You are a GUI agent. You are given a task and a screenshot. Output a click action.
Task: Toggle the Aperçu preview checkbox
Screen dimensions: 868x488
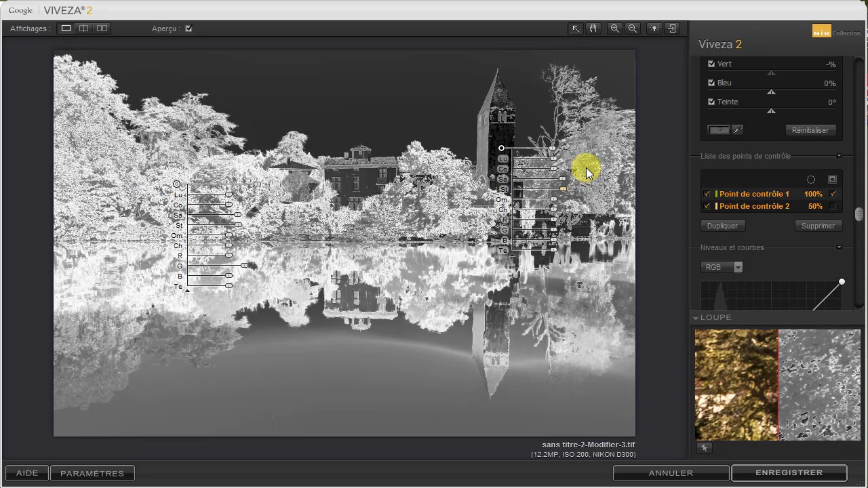click(x=189, y=28)
